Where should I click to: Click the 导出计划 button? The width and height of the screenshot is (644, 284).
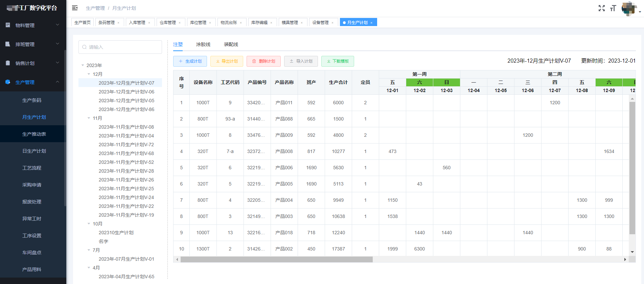(227, 61)
